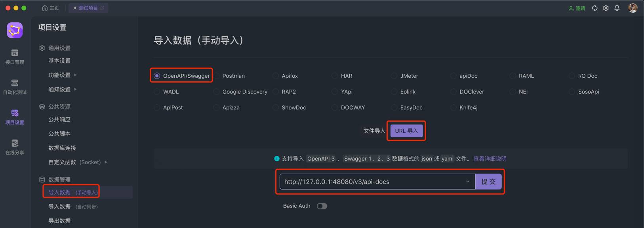
Task: Click the 提交 submit button
Action: click(x=488, y=182)
